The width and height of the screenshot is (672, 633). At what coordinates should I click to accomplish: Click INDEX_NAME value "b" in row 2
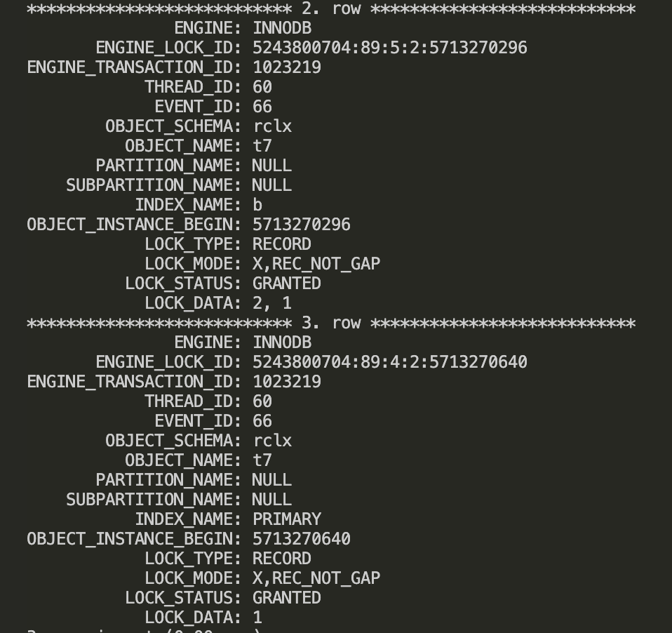pos(257,205)
